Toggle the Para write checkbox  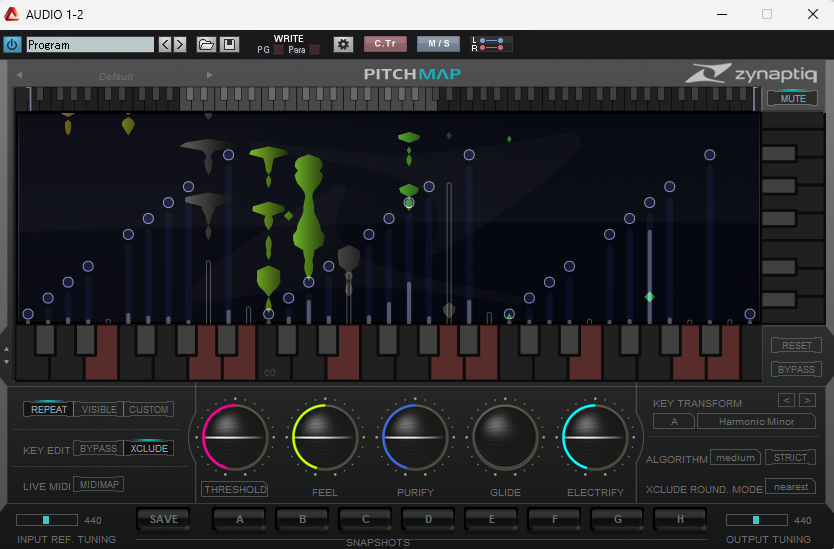[314, 49]
